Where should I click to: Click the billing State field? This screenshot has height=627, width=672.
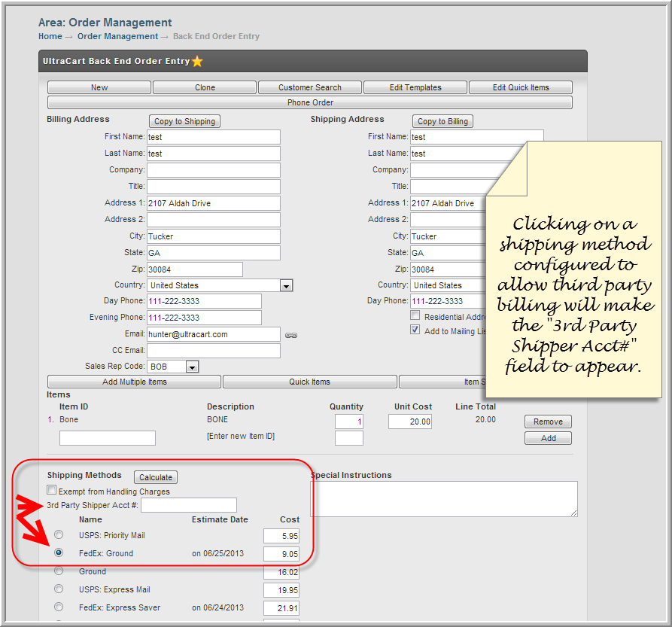[214, 253]
